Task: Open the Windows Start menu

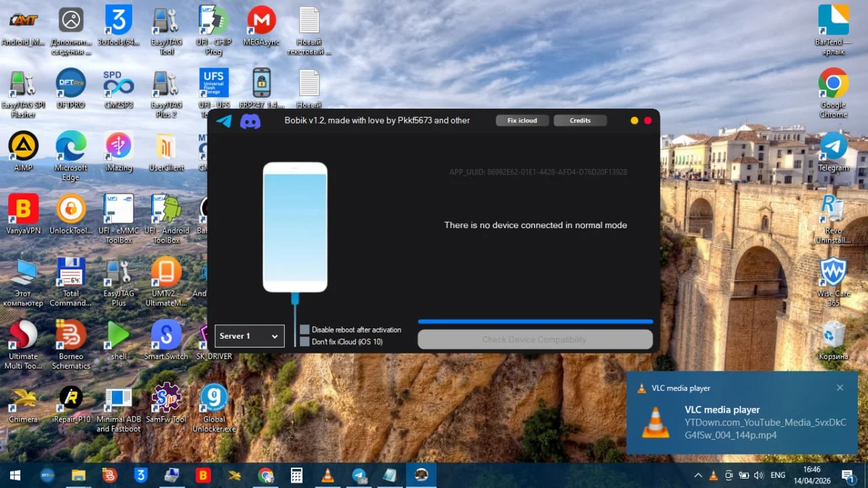Action: tap(14, 475)
